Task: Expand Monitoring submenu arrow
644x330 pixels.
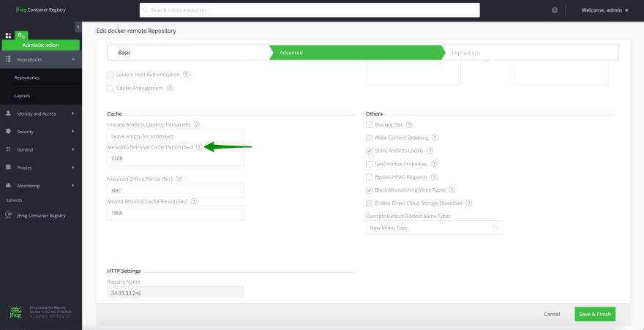Action: [73, 186]
